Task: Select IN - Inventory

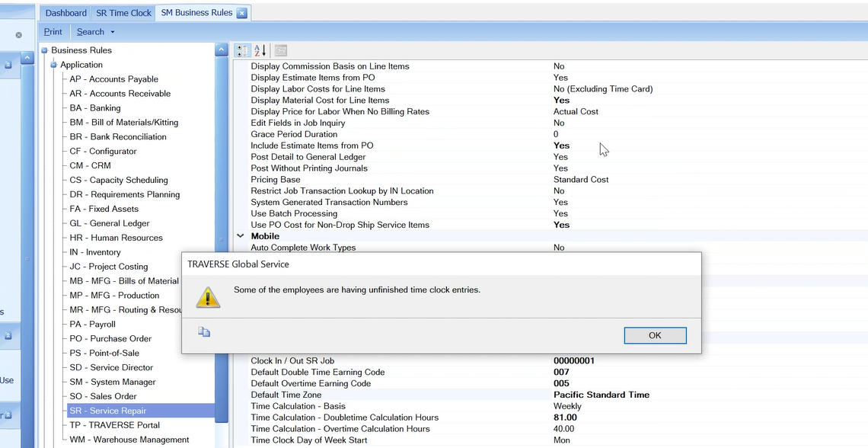Action: click(94, 252)
